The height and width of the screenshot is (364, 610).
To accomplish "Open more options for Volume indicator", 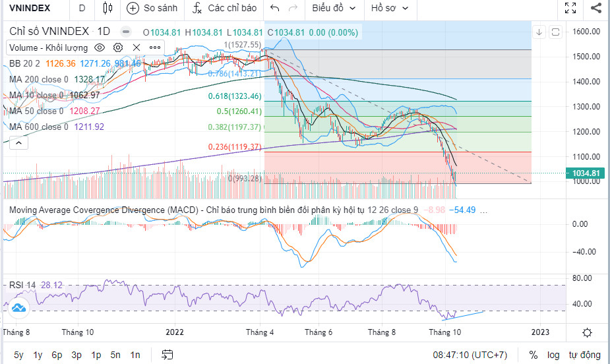I will coord(155,47).
